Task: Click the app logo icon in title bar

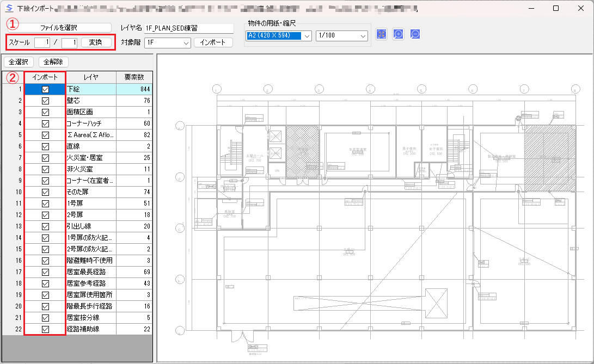Action: 9,8
